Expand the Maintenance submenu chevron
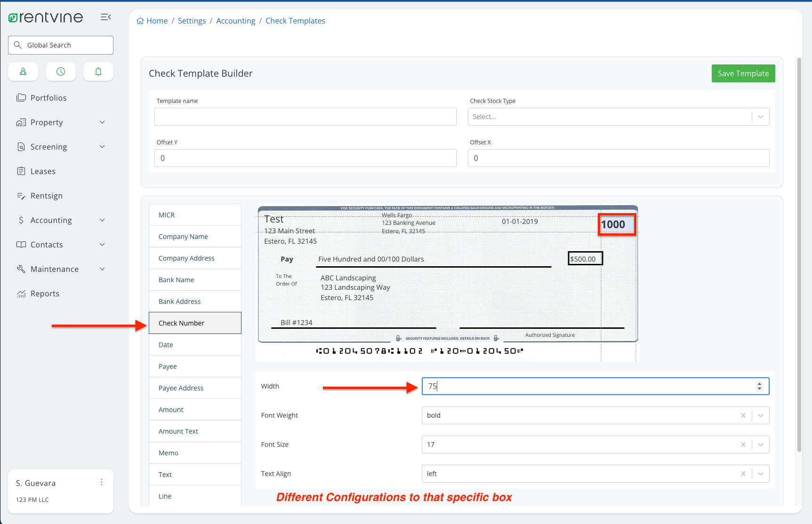The width and height of the screenshot is (812, 524). coord(102,269)
